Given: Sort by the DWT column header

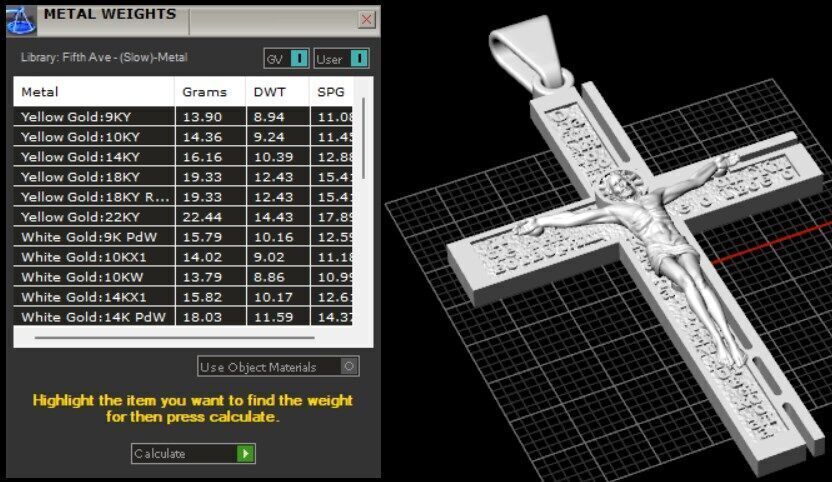Looking at the screenshot, I should point(278,92).
